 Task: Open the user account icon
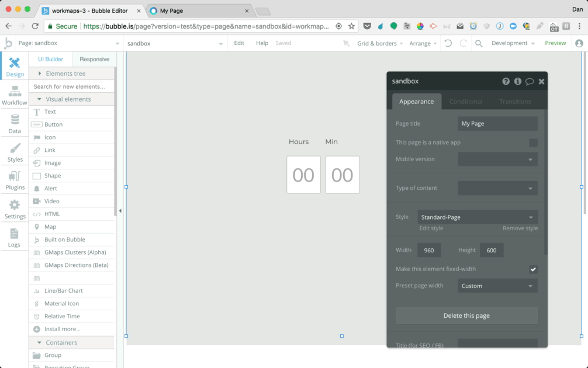(579, 43)
